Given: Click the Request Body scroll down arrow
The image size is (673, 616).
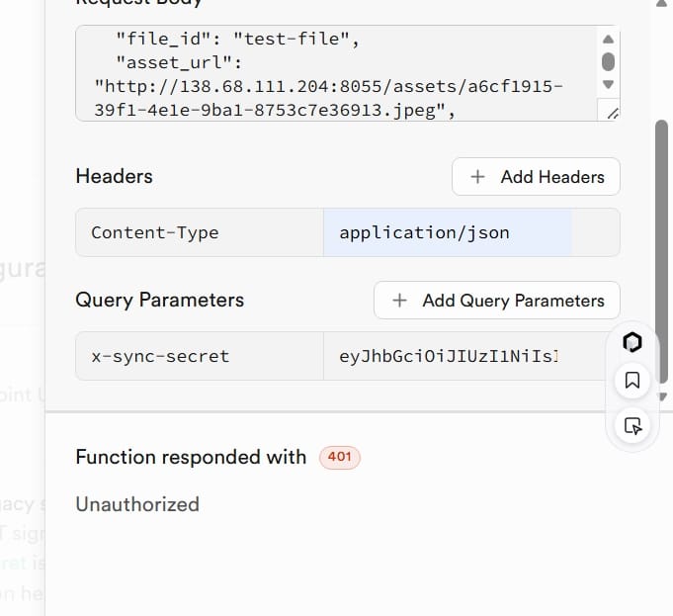Looking at the screenshot, I should coord(609,85).
